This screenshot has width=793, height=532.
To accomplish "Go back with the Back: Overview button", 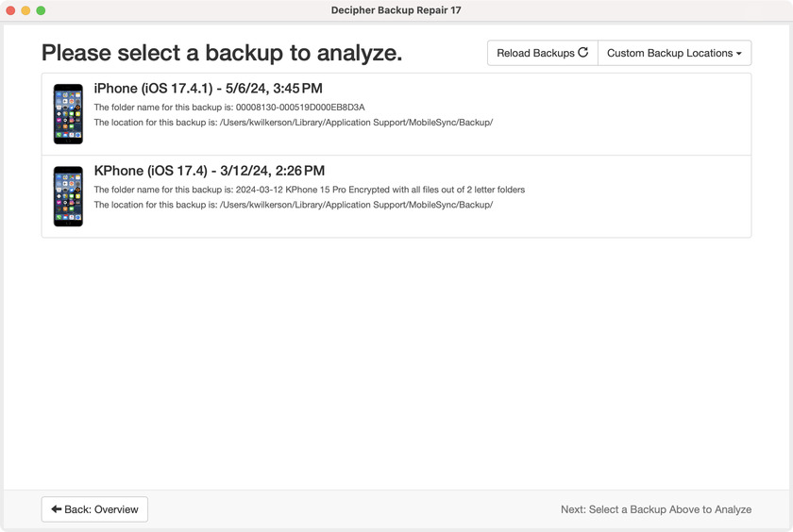I will tap(94, 509).
